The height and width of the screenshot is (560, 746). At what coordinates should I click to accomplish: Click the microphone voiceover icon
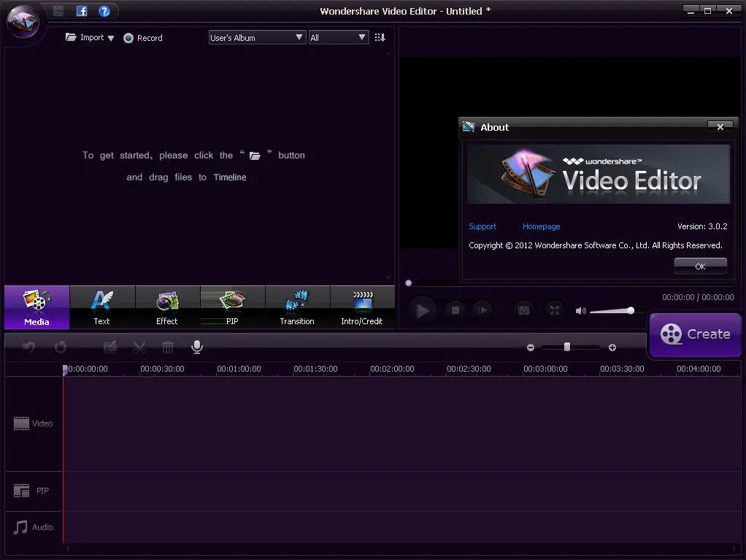(197, 348)
